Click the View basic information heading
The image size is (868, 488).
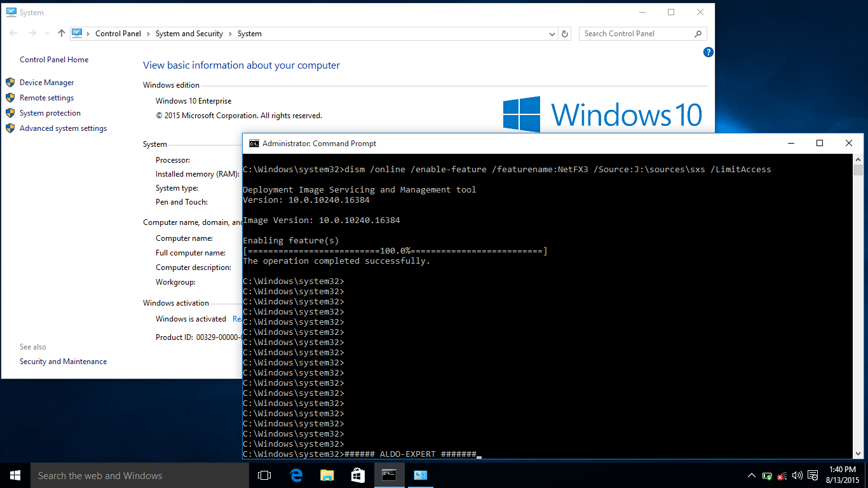click(x=241, y=65)
